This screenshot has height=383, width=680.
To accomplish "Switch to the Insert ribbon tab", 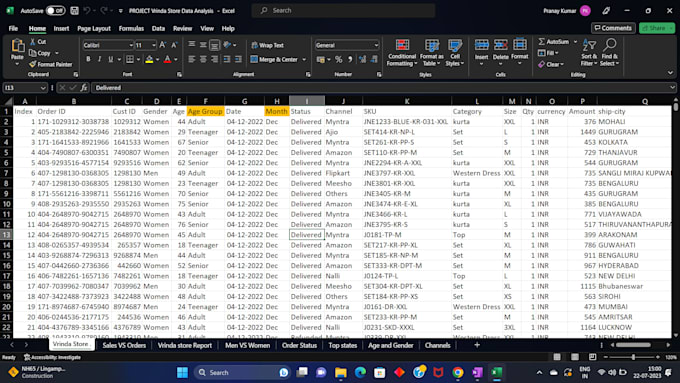I will (x=61, y=28).
